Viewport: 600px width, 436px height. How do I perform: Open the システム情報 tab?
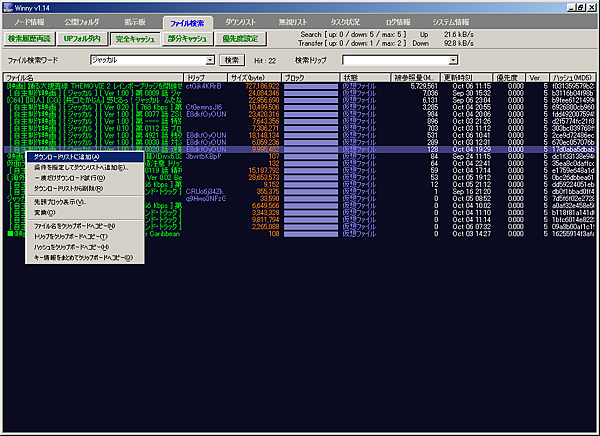(x=450, y=22)
